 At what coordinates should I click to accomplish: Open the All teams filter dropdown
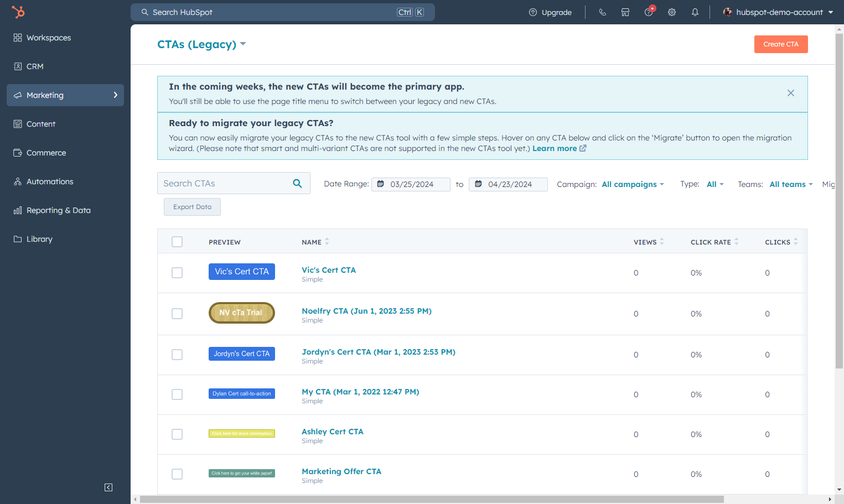coord(791,184)
